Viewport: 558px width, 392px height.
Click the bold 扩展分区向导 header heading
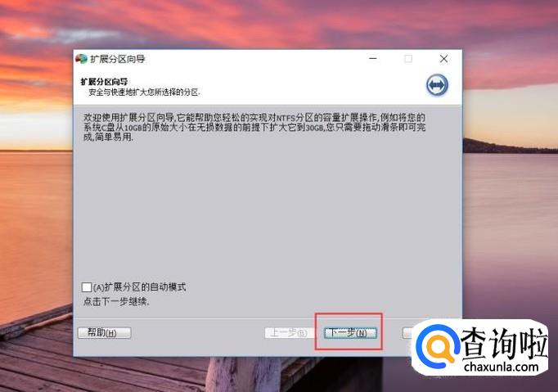click(x=104, y=82)
